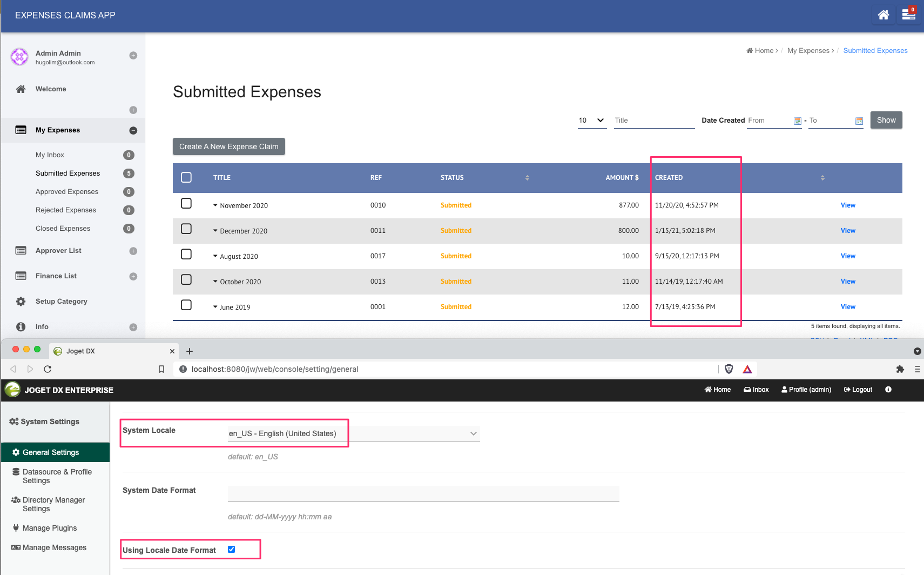Screen dimensions: 924x575
Task: Check the select-all checkbox in table header
Action: pos(186,178)
